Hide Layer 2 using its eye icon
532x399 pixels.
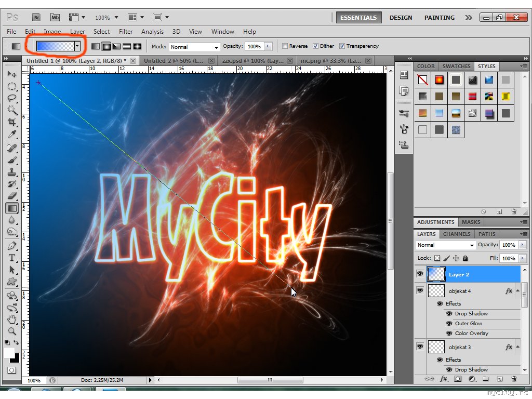[x=420, y=274]
